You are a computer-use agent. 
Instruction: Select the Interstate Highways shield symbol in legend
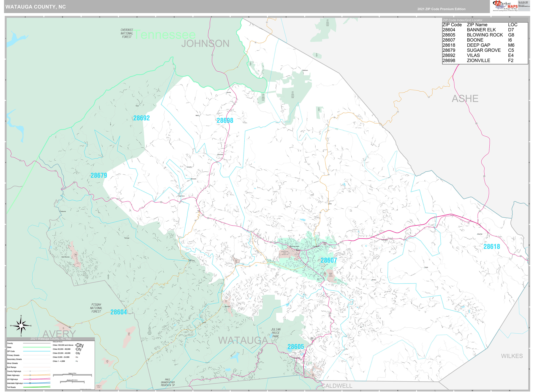point(30,383)
